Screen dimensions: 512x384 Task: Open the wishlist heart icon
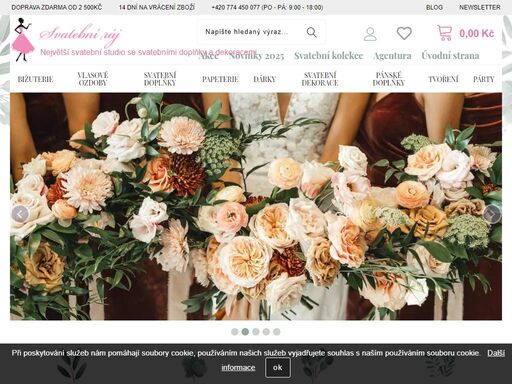[x=404, y=33]
